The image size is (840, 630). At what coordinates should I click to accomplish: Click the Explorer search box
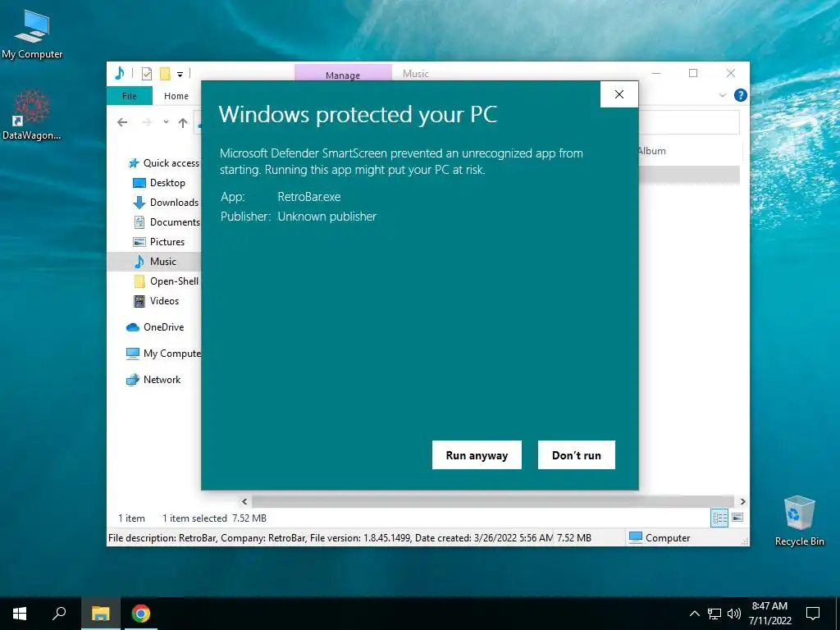point(689,123)
